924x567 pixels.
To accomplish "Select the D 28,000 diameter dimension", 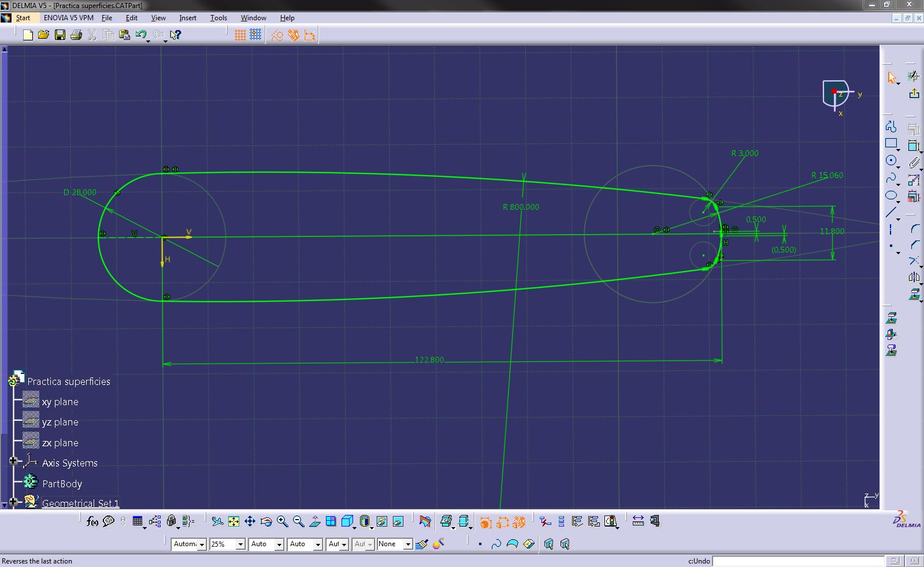I will tap(80, 192).
